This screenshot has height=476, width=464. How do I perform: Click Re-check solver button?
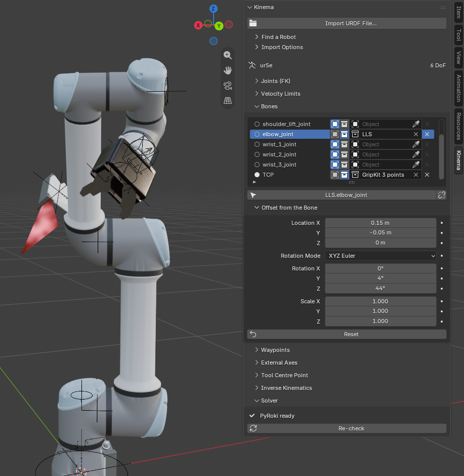347,428
